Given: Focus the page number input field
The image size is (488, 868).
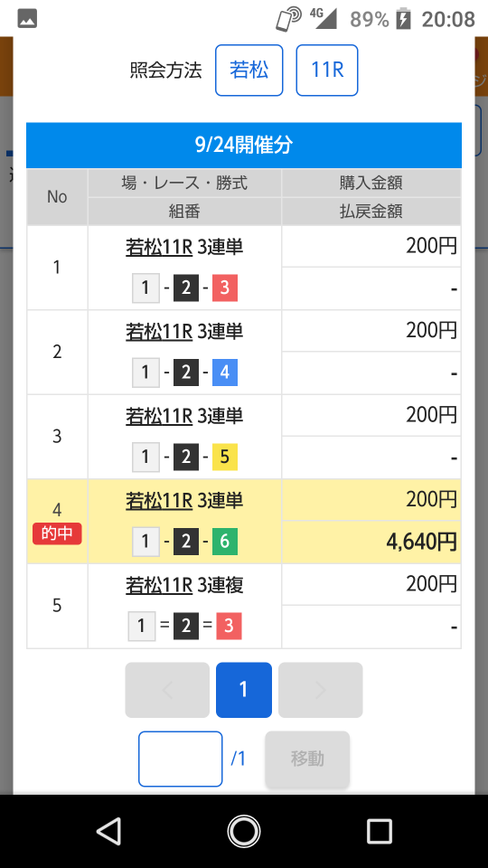Looking at the screenshot, I should click(x=181, y=759).
